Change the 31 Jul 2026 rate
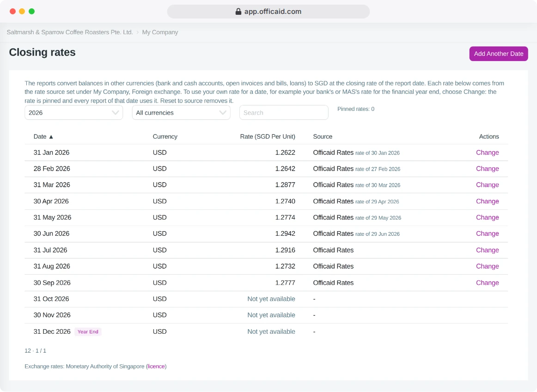Screen dimensions: 537x392 (x=488, y=250)
